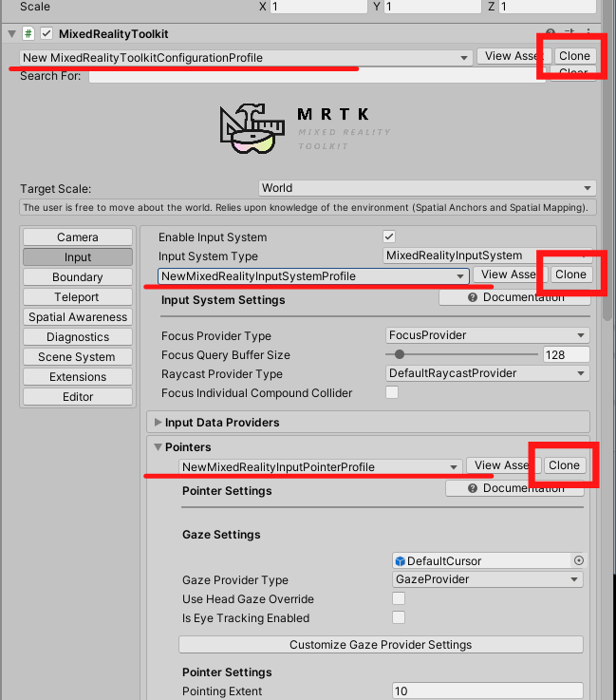Click the Search For text field
The height and width of the screenshot is (700, 616).
tap(317, 76)
